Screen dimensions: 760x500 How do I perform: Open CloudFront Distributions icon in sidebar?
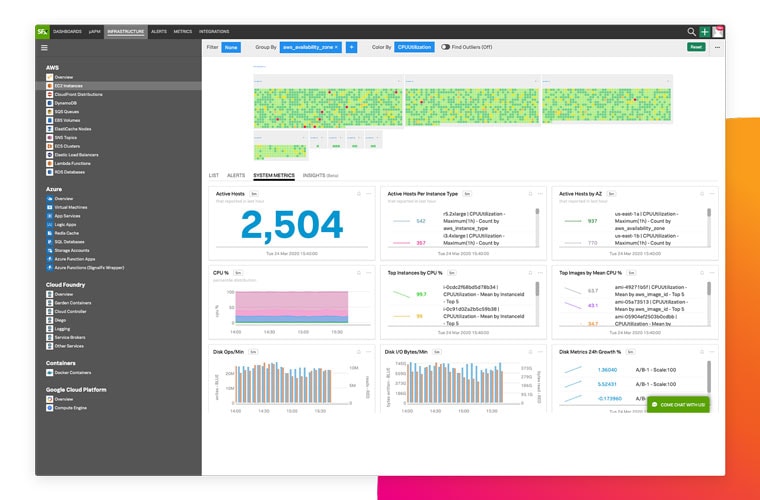49,94
